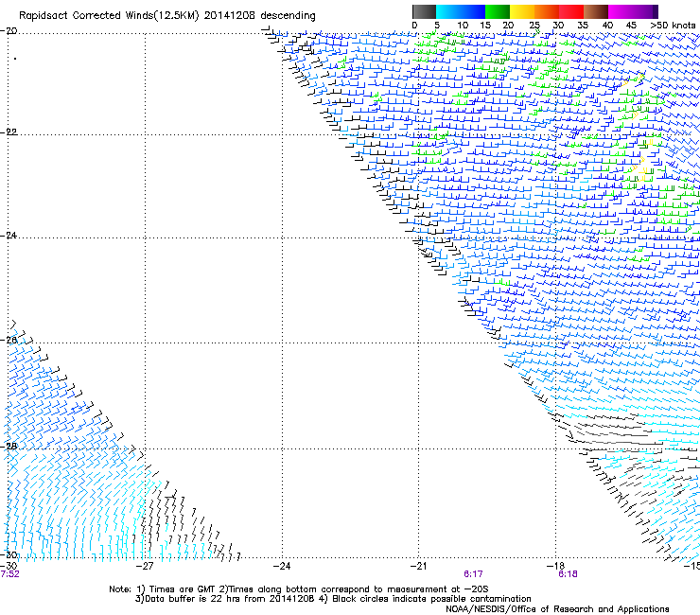This screenshot has height=615, width=700.
Task: Click the -22 latitude axis label
Action: coord(9,132)
